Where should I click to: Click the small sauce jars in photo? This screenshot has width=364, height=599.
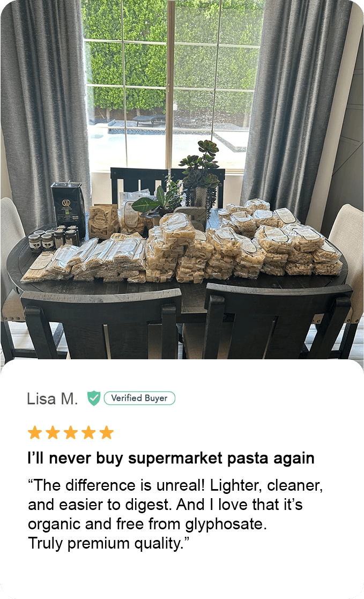point(54,240)
